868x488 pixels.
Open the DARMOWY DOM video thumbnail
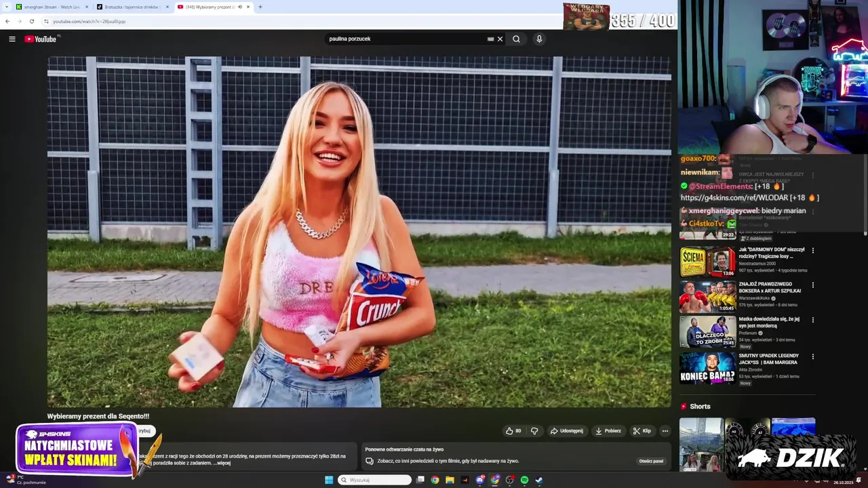click(708, 262)
